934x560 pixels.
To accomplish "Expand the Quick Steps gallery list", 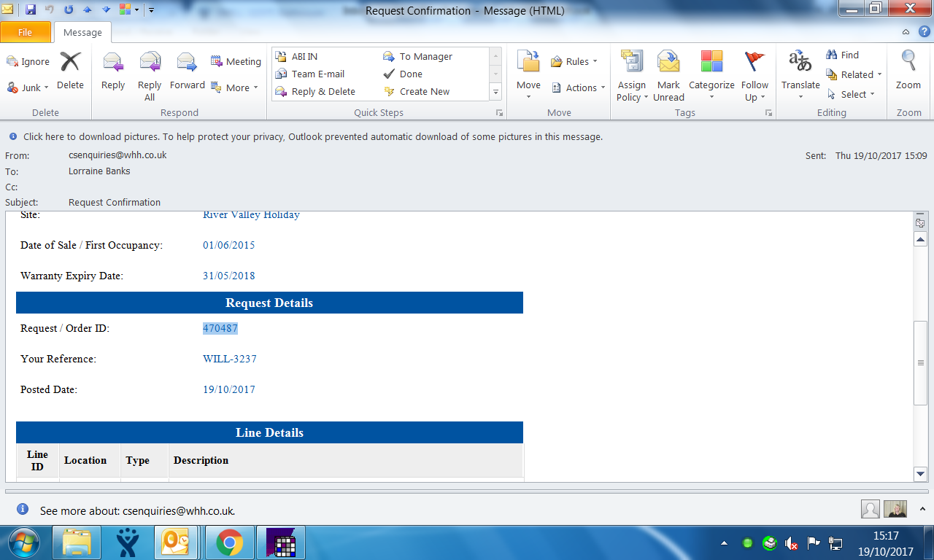I will pos(496,92).
